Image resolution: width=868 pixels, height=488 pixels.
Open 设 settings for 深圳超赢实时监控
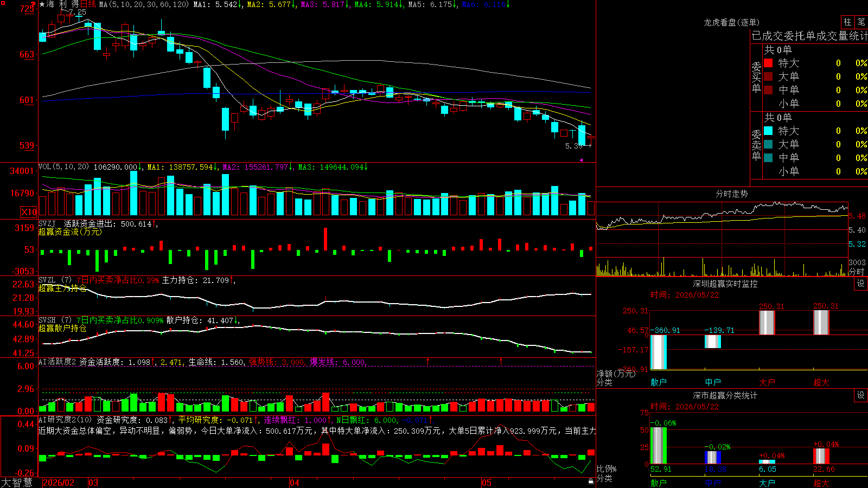(x=861, y=284)
